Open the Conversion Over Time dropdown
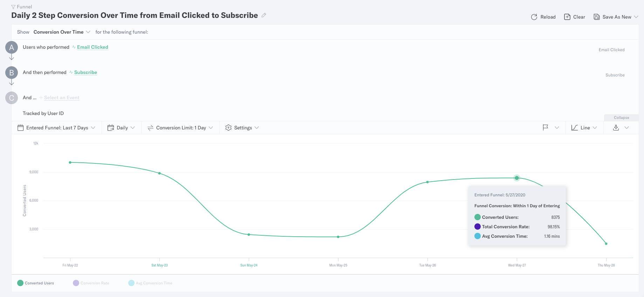 click(x=62, y=32)
